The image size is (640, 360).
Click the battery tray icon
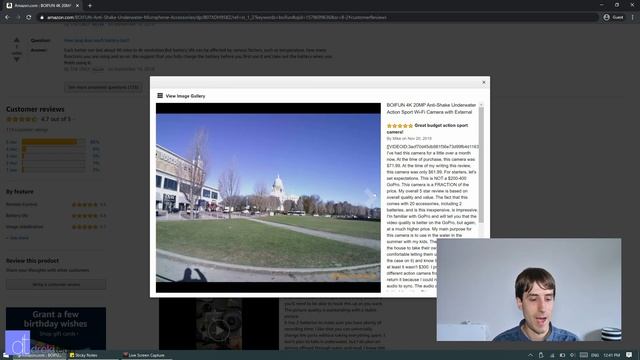[562, 355]
